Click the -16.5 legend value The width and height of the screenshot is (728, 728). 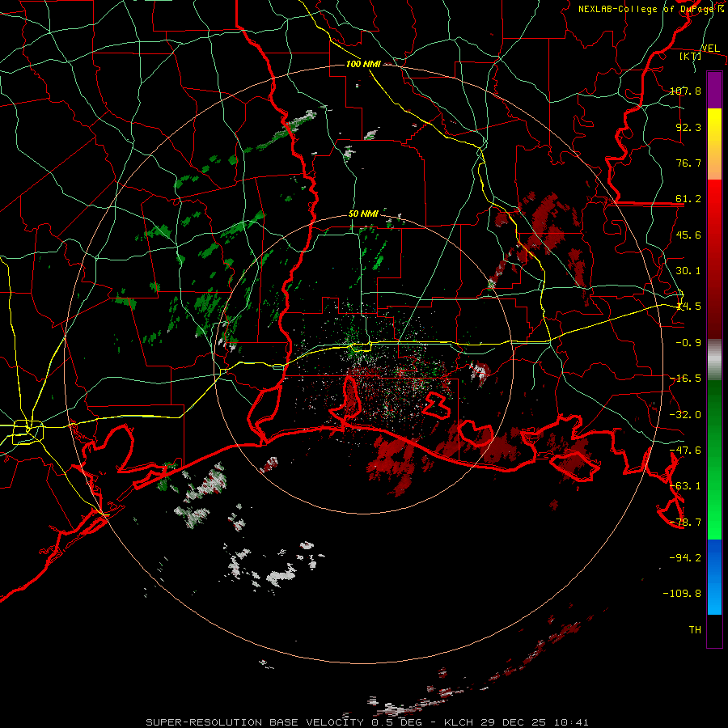[685, 379]
